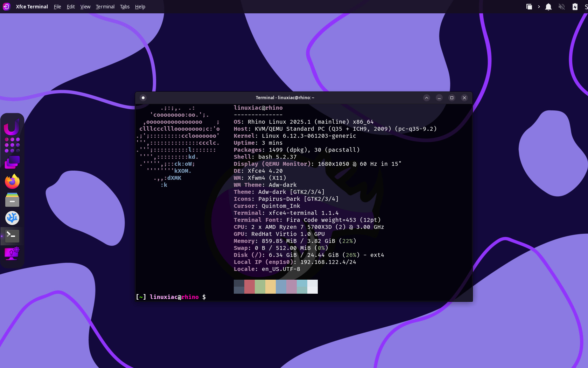Click the yellow color block in the palette
588x368 pixels.
tap(271, 287)
